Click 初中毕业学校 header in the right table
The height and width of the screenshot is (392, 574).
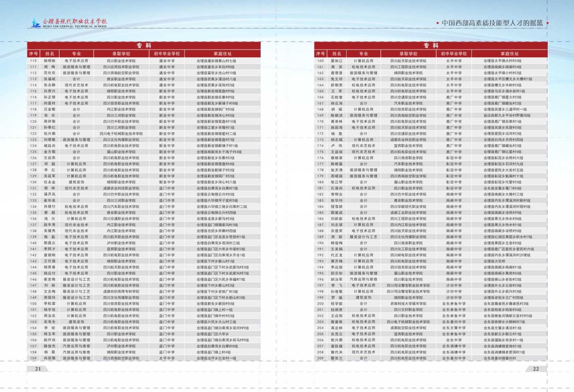click(454, 54)
